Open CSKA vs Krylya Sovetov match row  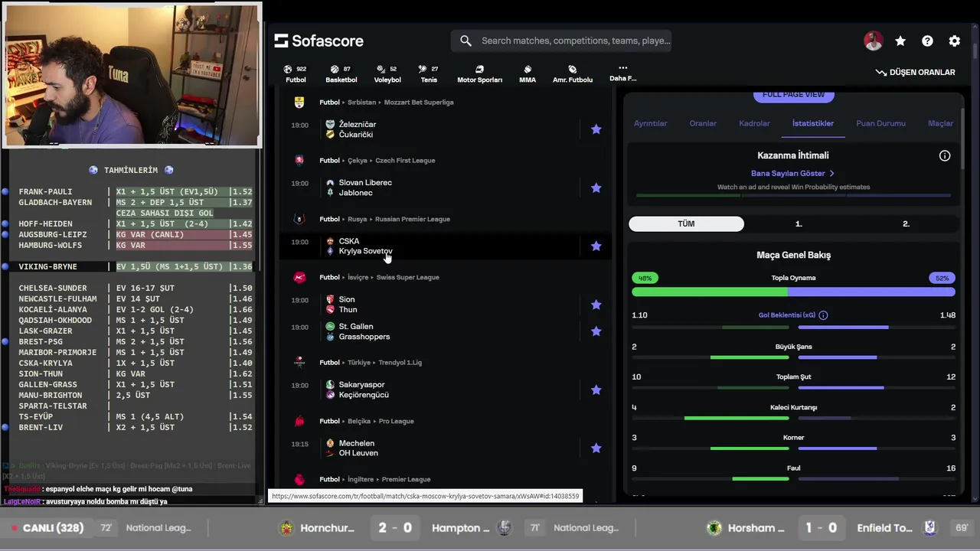[444, 246]
